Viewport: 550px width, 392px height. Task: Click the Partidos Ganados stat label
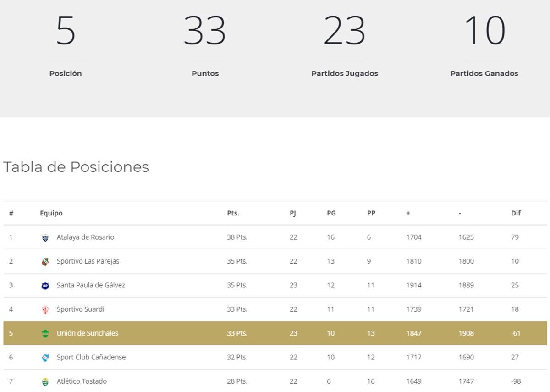point(484,73)
